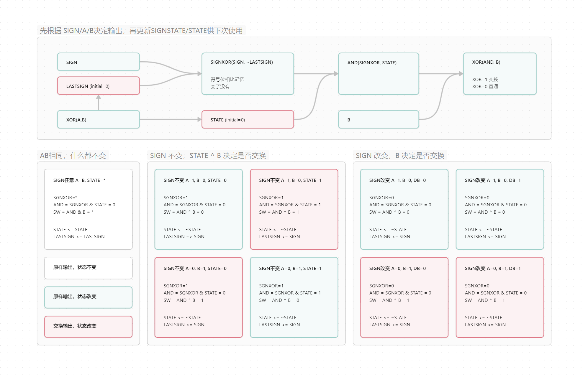Click the 'SIGN改变 A=1, B=0, DB=1' card
Viewport: 588px width, 382px height.
tap(499, 209)
